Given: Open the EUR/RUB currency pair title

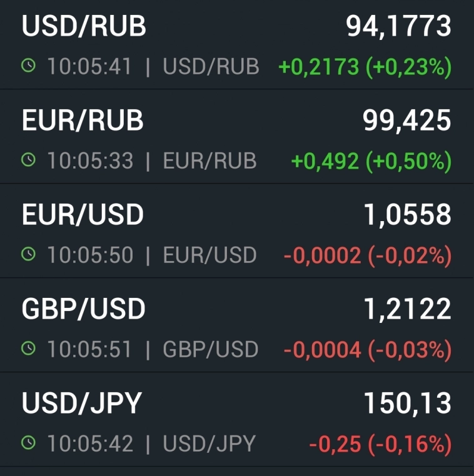Looking at the screenshot, I should pyautogui.click(x=83, y=121).
